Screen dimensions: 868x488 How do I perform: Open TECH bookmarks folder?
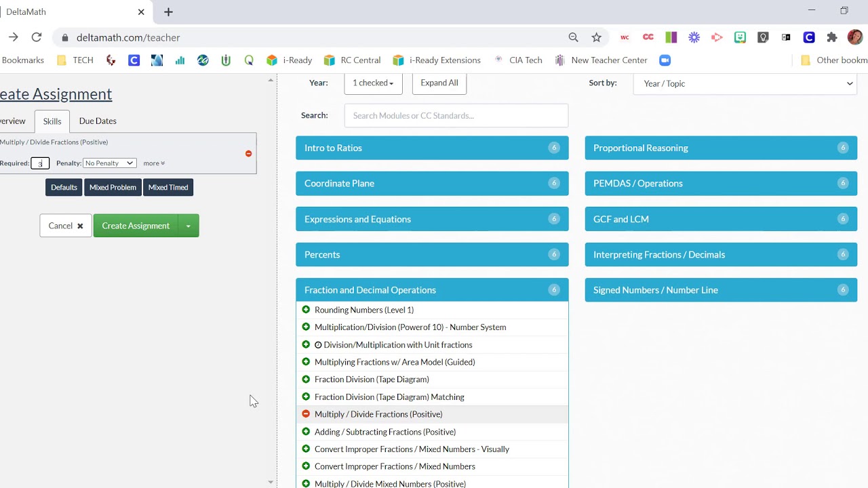[x=75, y=60]
